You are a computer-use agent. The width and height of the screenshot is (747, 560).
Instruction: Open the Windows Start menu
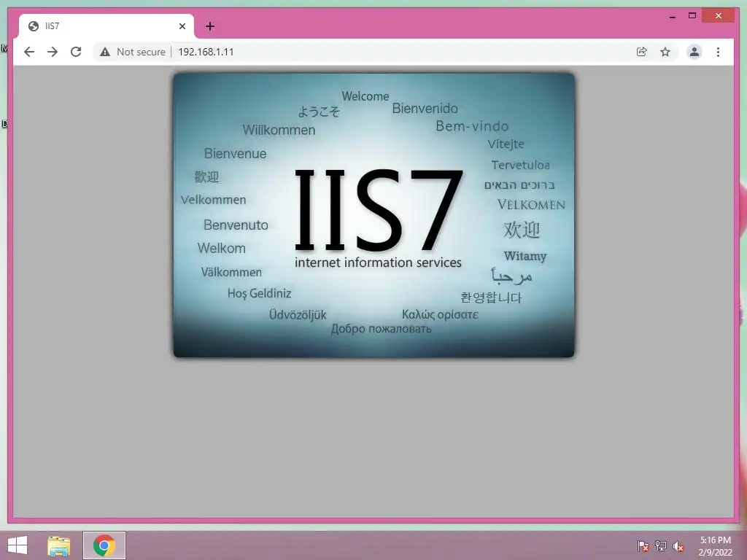click(x=18, y=545)
